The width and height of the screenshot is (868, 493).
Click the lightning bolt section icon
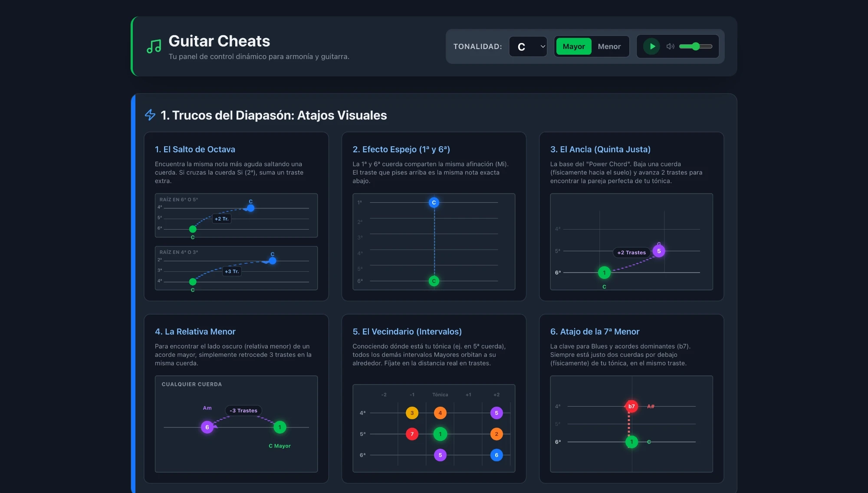[150, 115]
